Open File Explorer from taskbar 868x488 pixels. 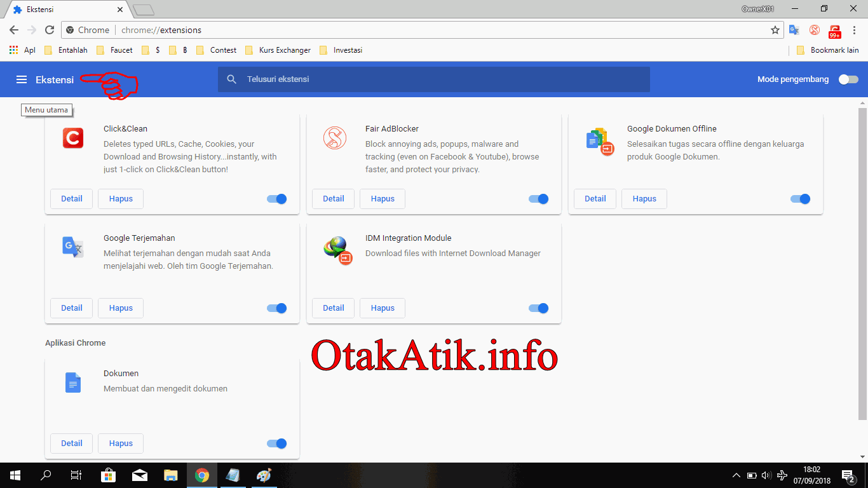coord(171,475)
